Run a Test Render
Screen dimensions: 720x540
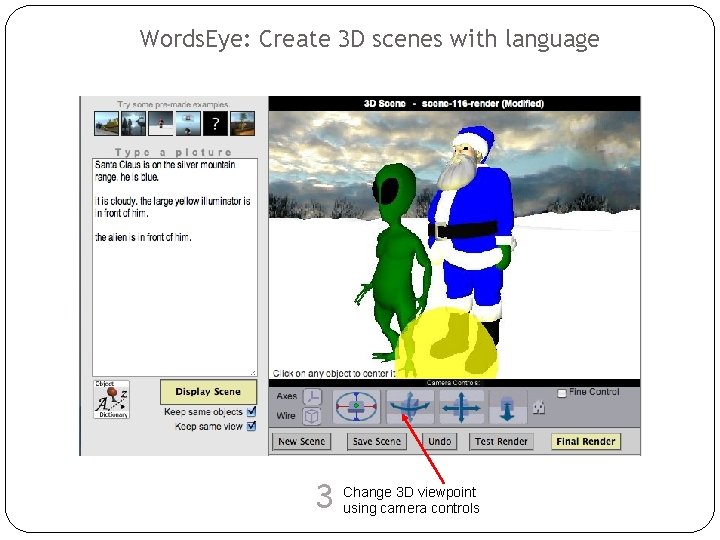501,441
